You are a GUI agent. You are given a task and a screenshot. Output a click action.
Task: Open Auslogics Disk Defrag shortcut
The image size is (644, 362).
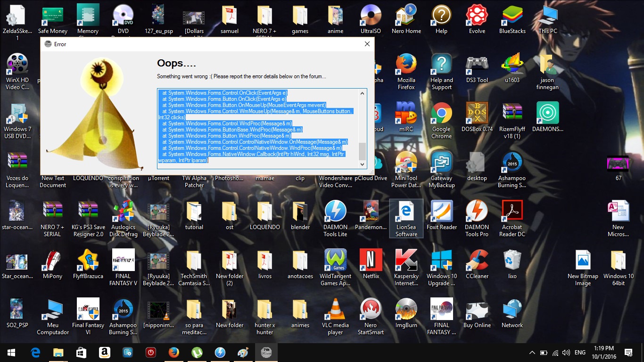(124, 219)
